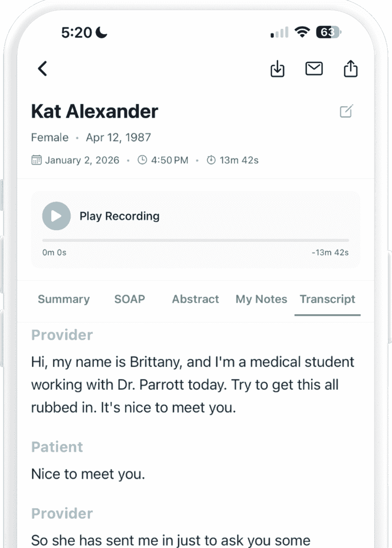
Task: Click the clock icon beside 4:50 PM
Action: coord(142,160)
